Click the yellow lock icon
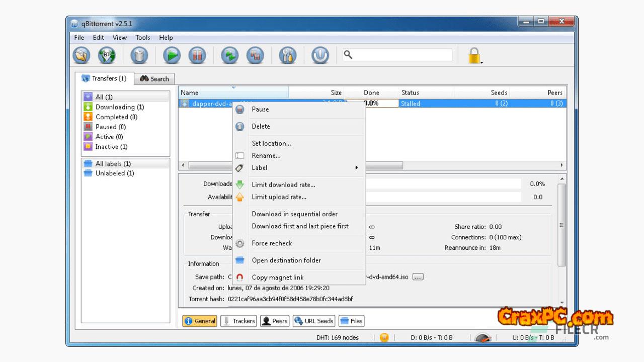 tap(474, 55)
